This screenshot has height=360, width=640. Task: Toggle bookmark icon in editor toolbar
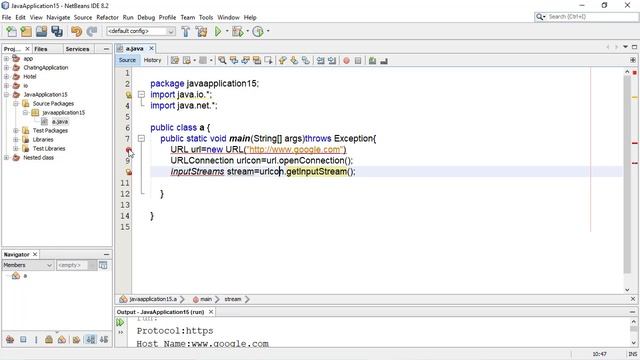click(x=305, y=61)
